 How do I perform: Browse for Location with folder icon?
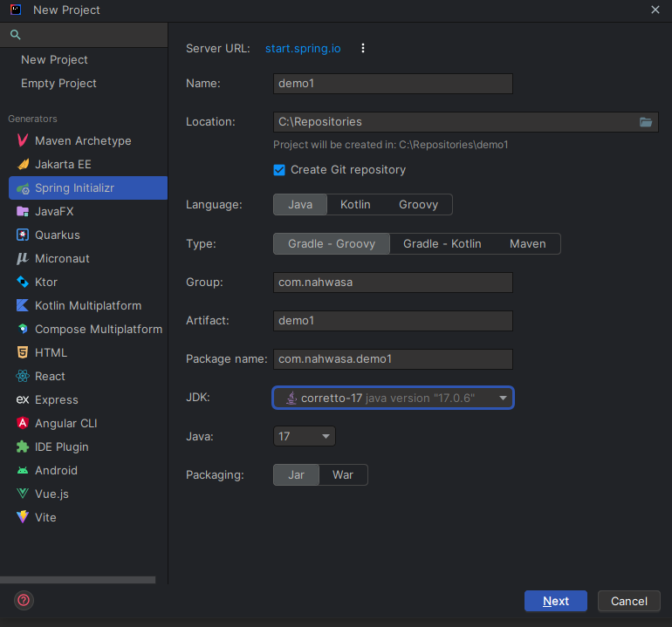(x=646, y=122)
